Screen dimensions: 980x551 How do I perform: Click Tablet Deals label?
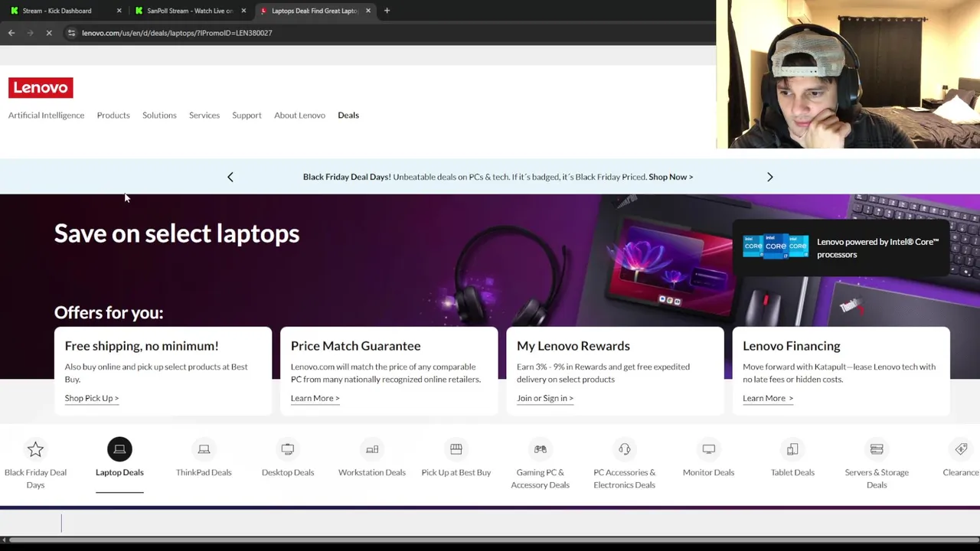coord(792,472)
